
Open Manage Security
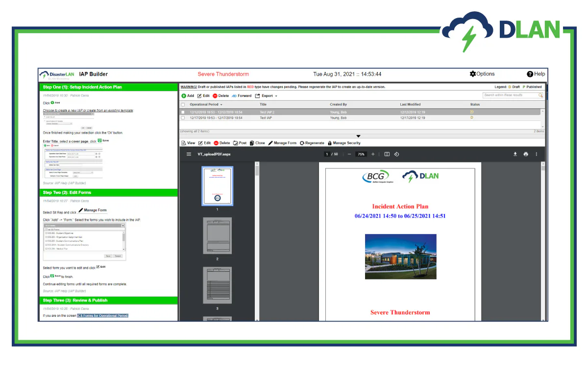pyautogui.click(x=344, y=143)
